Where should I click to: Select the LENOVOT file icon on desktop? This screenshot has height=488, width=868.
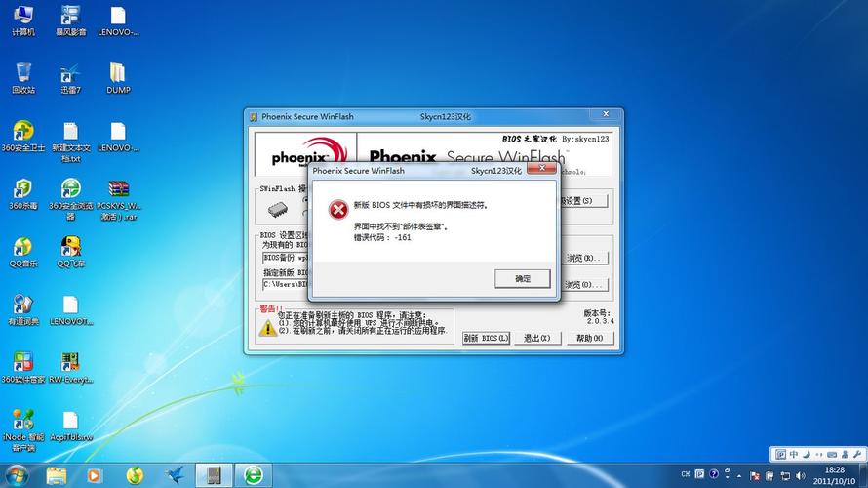point(71,310)
